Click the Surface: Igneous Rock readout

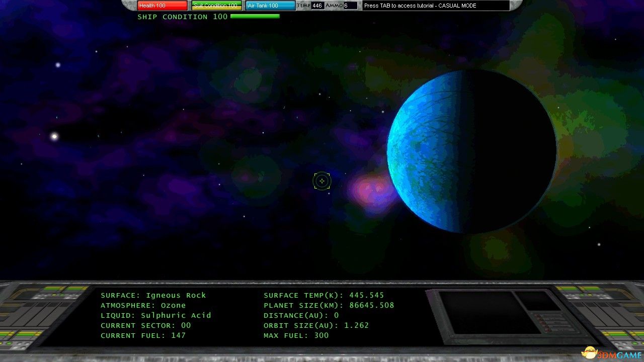click(x=153, y=295)
